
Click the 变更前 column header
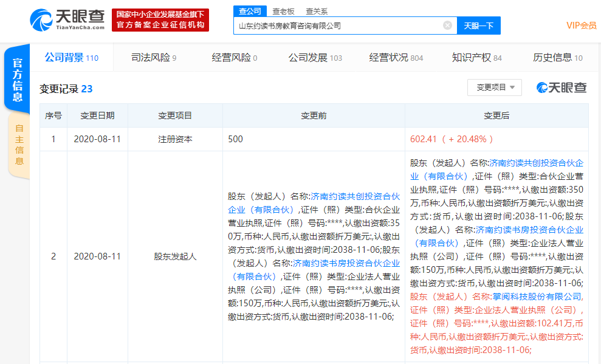pyautogui.click(x=314, y=115)
